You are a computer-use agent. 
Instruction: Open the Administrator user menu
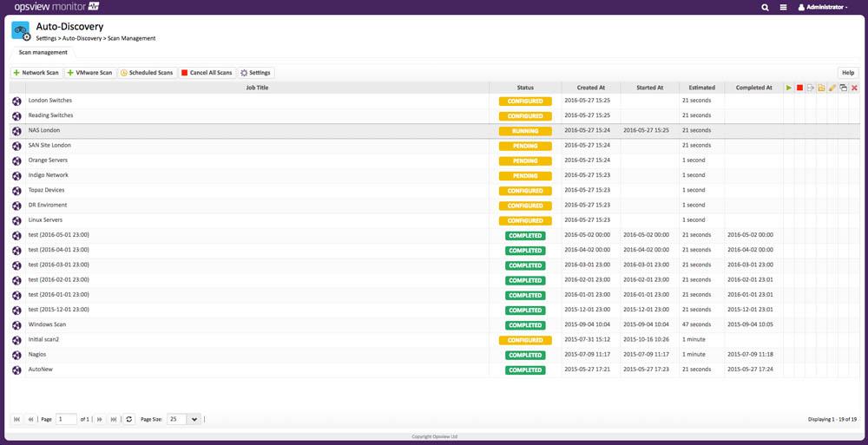[x=823, y=7]
